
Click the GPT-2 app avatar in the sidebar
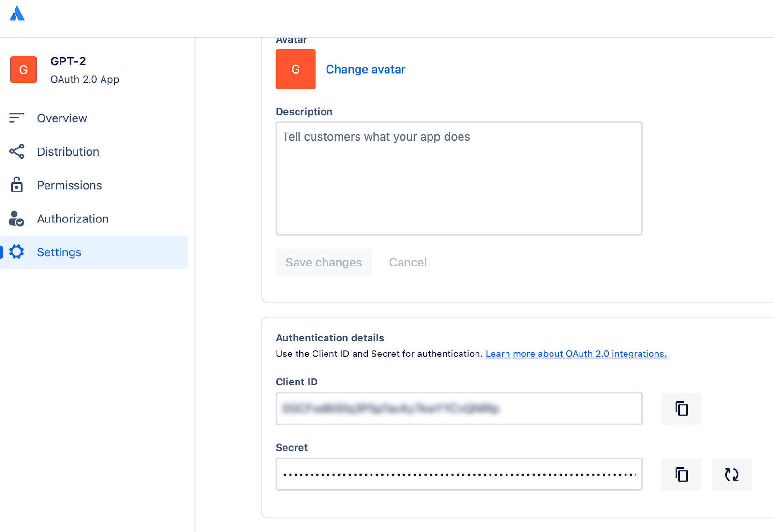pyautogui.click(x=23, y=70)
